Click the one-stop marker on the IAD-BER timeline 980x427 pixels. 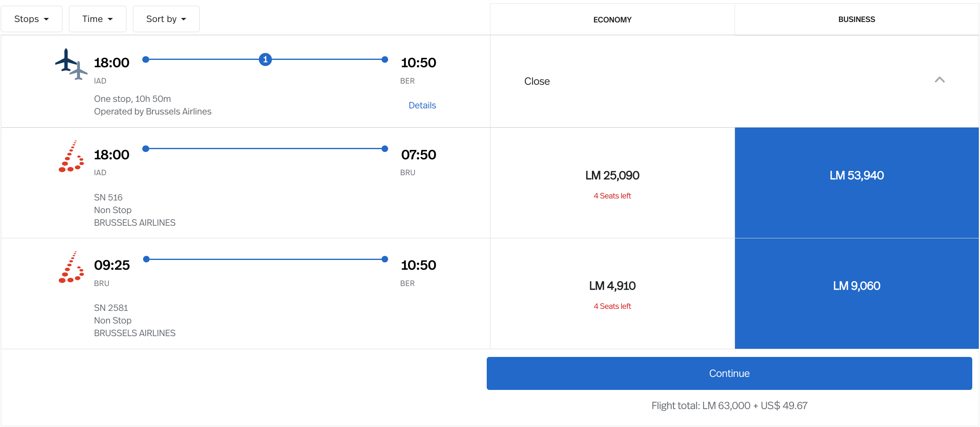point(265,59)
